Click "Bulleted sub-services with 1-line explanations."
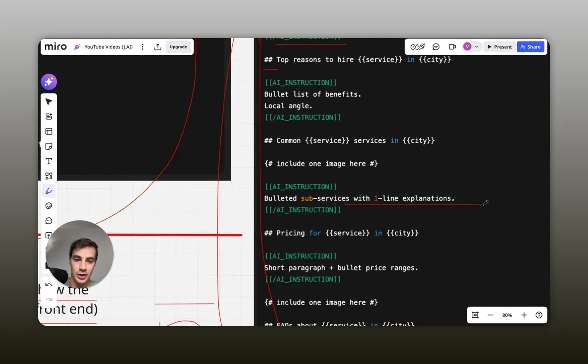 359,198
